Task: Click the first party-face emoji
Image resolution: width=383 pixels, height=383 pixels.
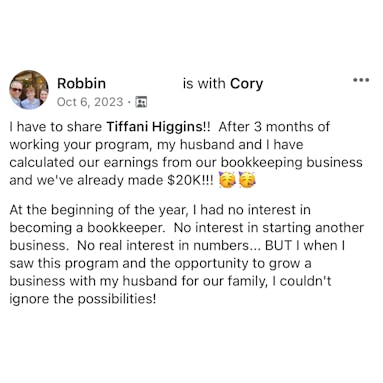Action: coord(227,180)
